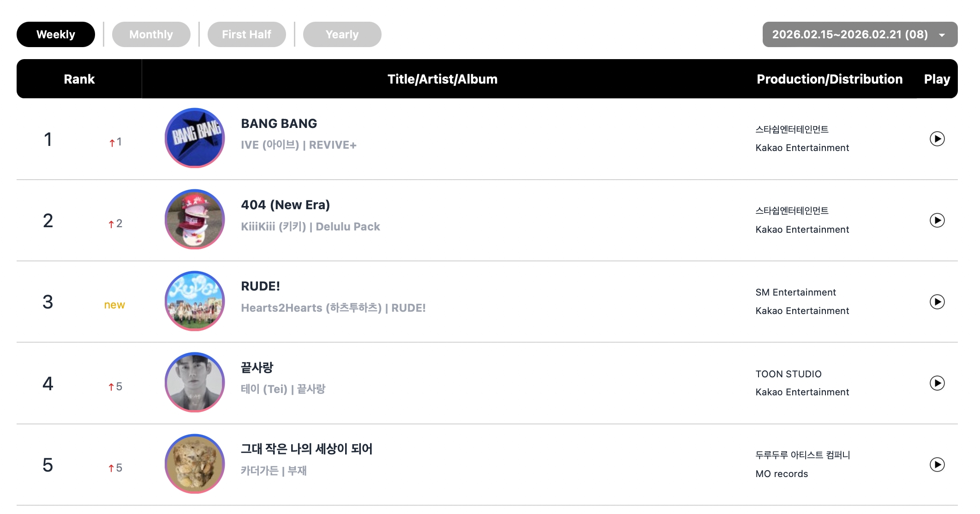
Task: Play the song BANG BANG
Action: click(937, 139)
